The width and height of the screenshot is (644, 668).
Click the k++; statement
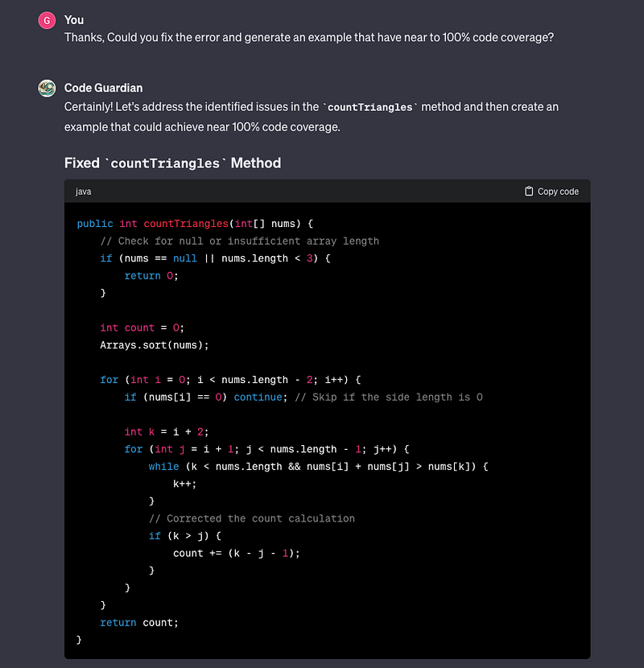click(x=184, y=484)
